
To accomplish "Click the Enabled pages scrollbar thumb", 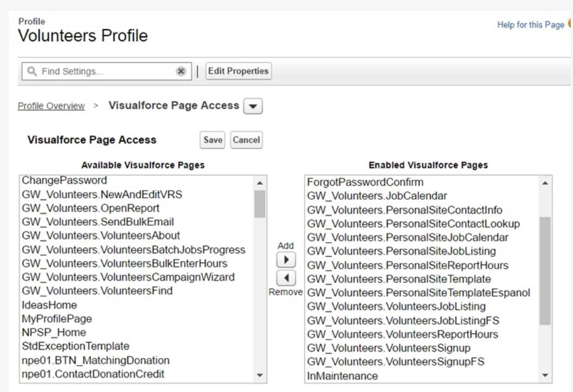I will (x=545, y=271).
